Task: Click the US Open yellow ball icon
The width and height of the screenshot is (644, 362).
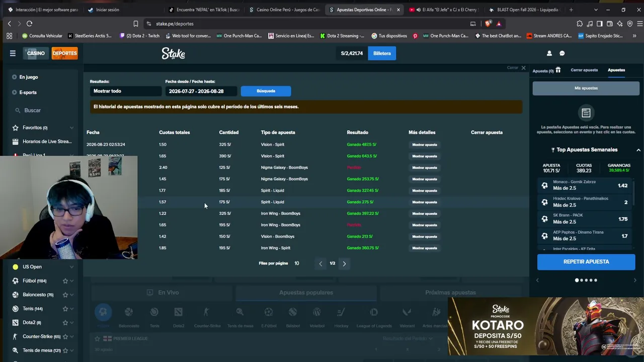Action: click(15, 267)
